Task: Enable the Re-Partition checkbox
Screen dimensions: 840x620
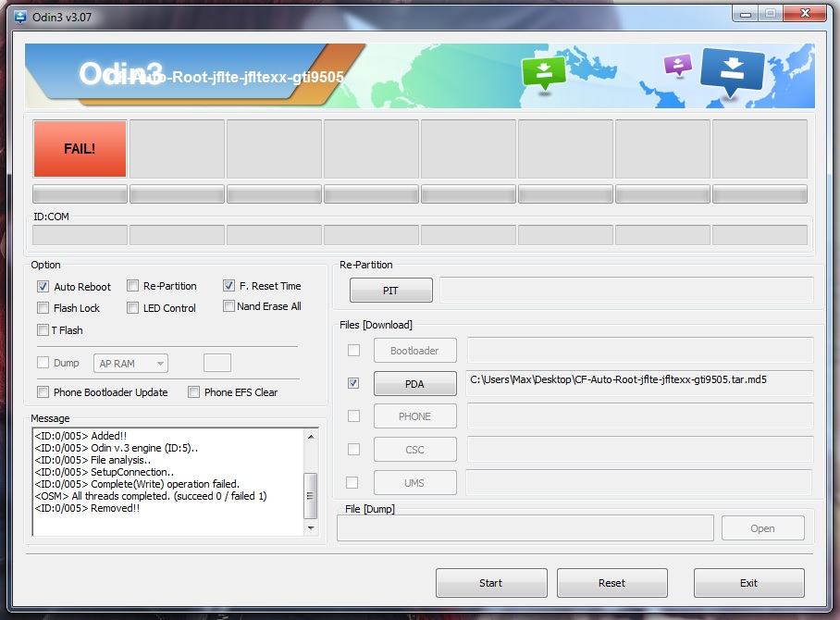Action: point(132,286)
